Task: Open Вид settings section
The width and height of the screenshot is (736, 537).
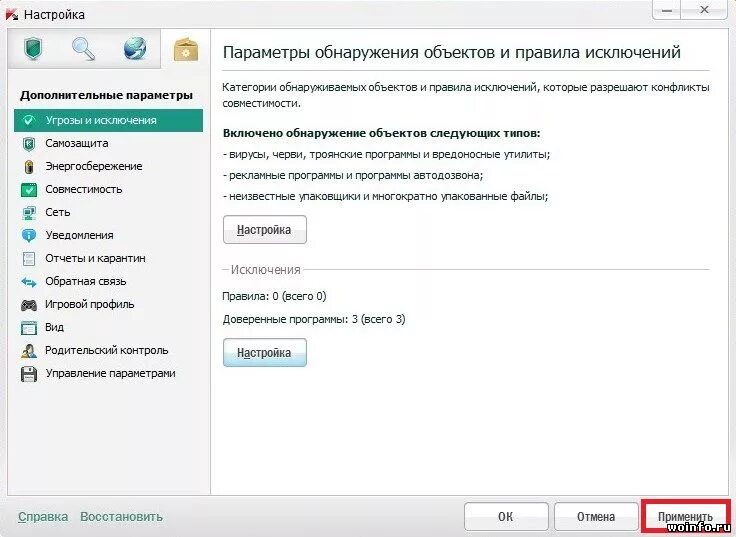Action: coord(108,327)
